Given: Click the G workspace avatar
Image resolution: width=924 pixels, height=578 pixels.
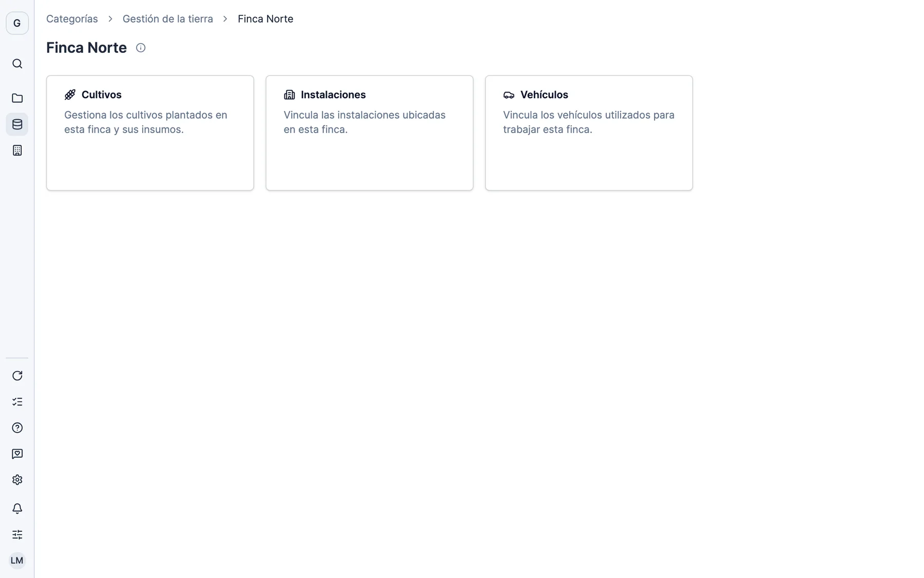Looking at the screenshot, I should click(x=17, y=23).
